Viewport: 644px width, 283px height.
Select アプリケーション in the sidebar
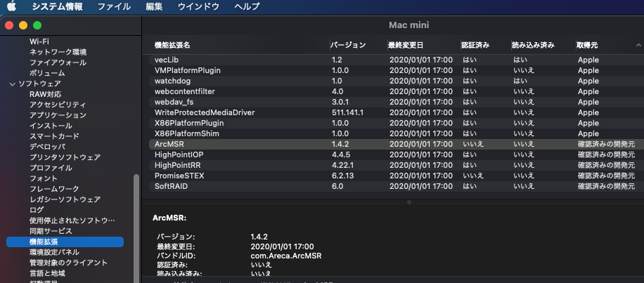[58, 115]
